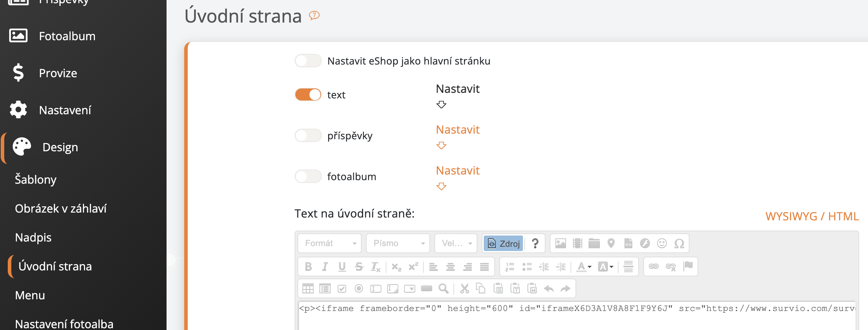Click the anchor flag icon

pyautogui.click(x=688, y=266)
